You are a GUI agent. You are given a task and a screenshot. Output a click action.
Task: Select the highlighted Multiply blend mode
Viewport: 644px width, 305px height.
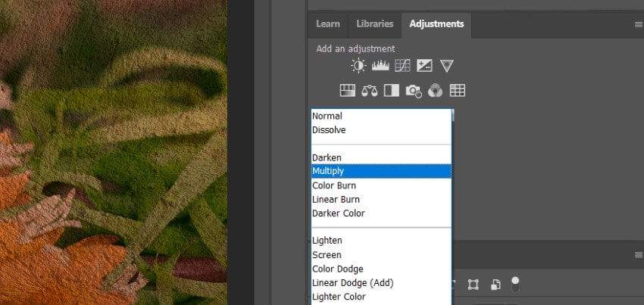(381, 171)
